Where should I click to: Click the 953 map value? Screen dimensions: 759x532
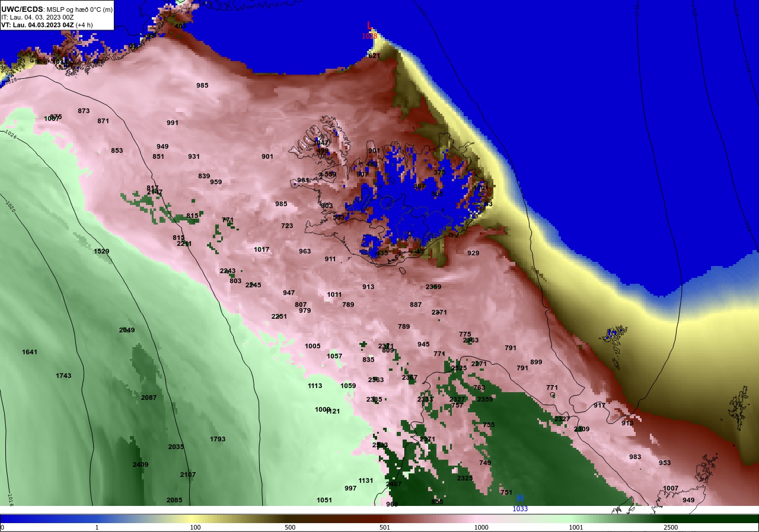click(x=665, y=463)
